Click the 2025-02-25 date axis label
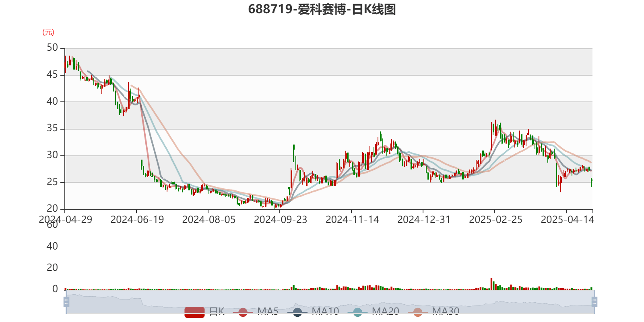Viewport: 644px width, 322px height. pyautogui.click(x=495, y=219)
